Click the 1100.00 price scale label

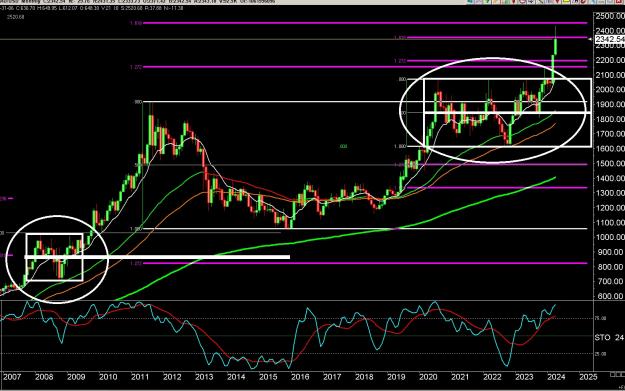click(x=610, y=222)
